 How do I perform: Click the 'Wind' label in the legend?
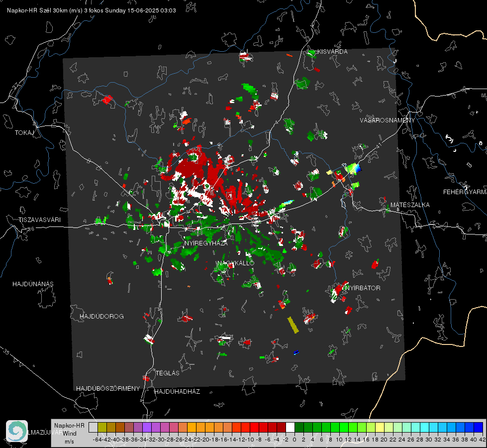pos(70,433)
